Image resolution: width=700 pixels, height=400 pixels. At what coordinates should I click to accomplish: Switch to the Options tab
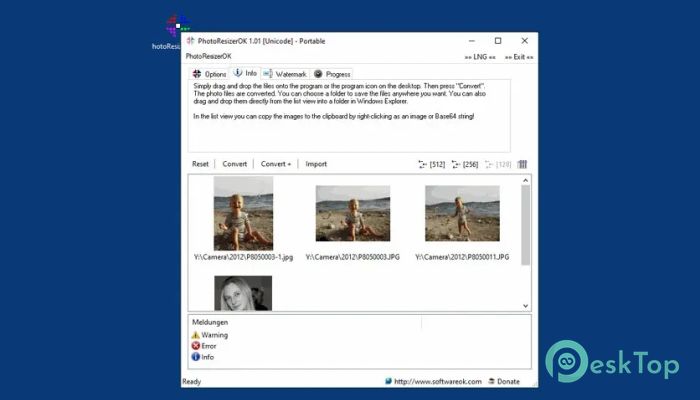[x=209, y=74]
